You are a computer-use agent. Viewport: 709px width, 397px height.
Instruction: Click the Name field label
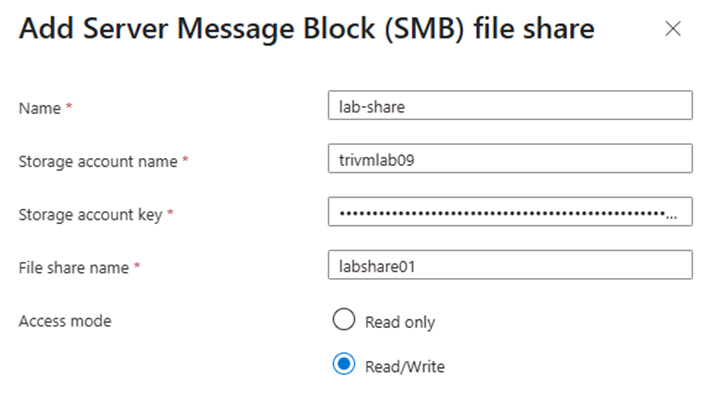(40, 109)
